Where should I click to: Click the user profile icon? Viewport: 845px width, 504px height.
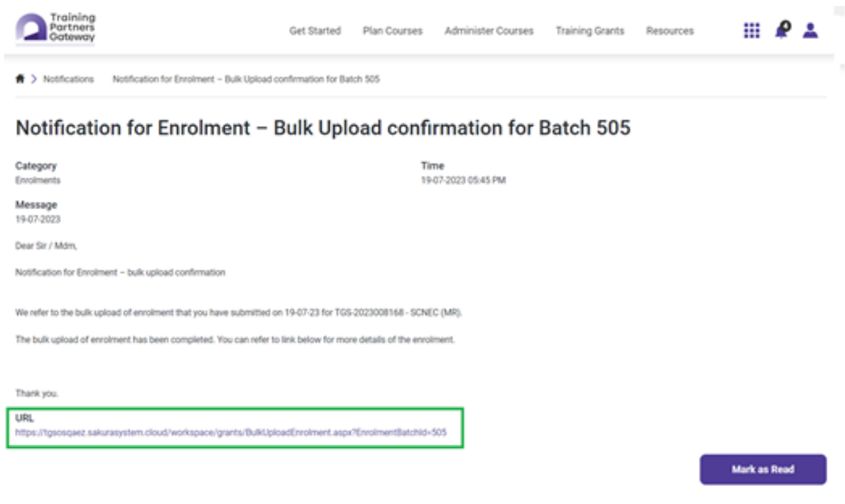pos(810,30)
